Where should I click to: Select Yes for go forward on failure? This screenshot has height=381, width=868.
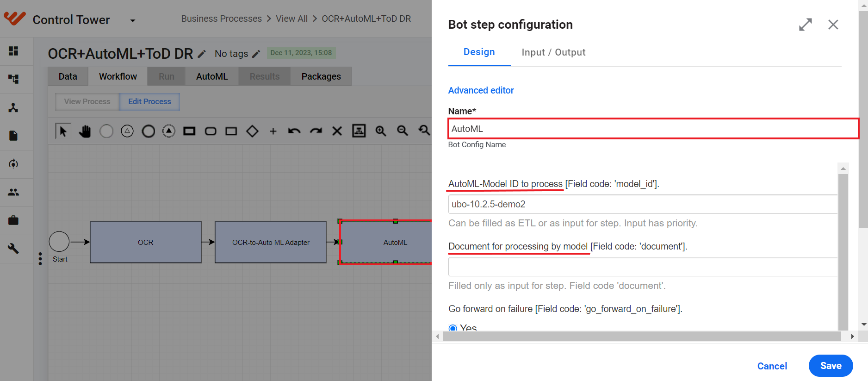click(453, 328)
